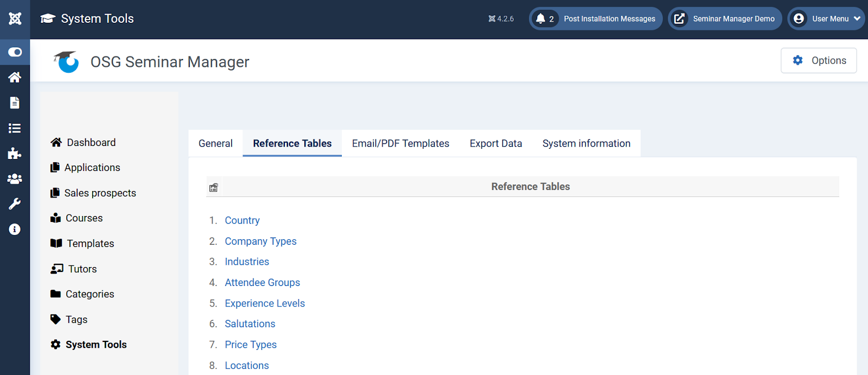
Task: Click the external link icon
Action: point(679,18)
